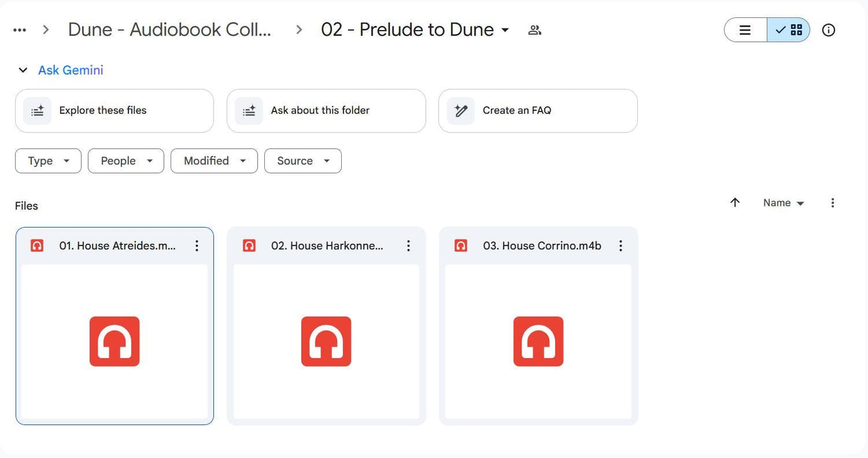Click the shared folder people icon

coord(535,30)
